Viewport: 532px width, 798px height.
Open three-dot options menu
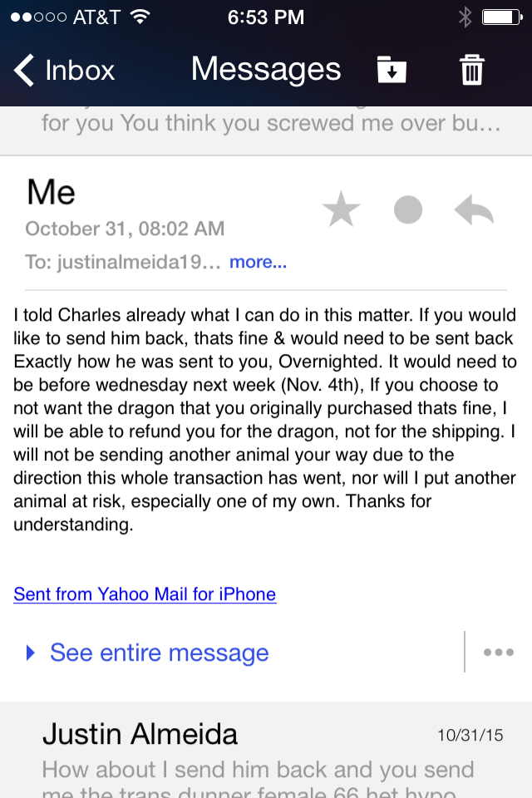pos(499,652)
